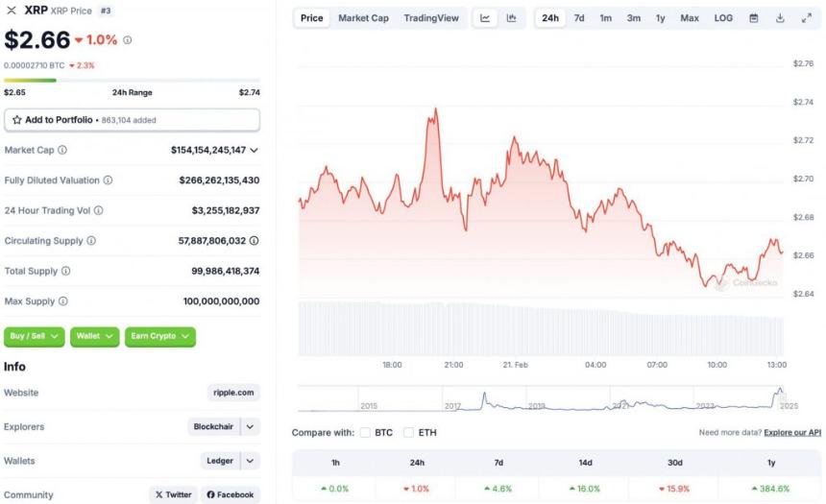826x504 pixels.
Task: Open the ripple.com website link
Action: (x=233, y=393)
